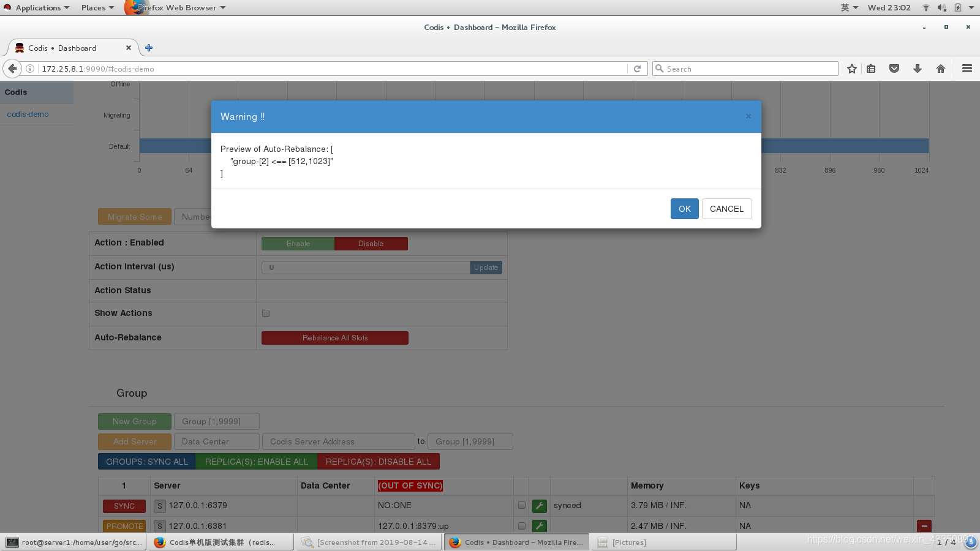Image resolution: width=980 pixels, height=551 pixels.
Task: Click the OUT OF SYNC label
Action: [x=410, y=485]
